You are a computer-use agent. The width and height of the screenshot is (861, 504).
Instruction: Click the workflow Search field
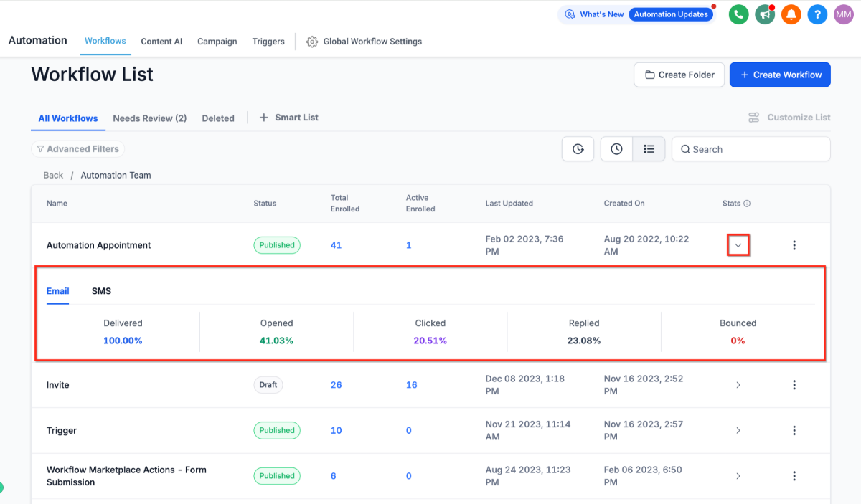(x=751, y=149)
